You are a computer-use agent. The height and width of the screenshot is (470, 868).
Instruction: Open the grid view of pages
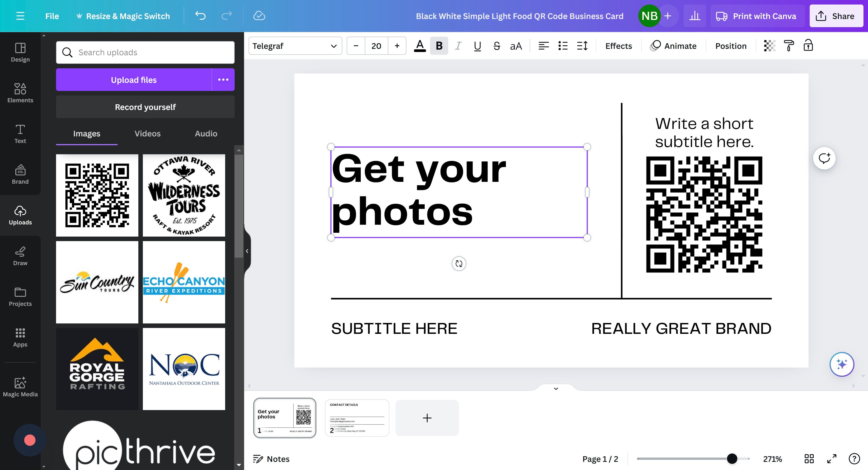[x=809, y=459]
